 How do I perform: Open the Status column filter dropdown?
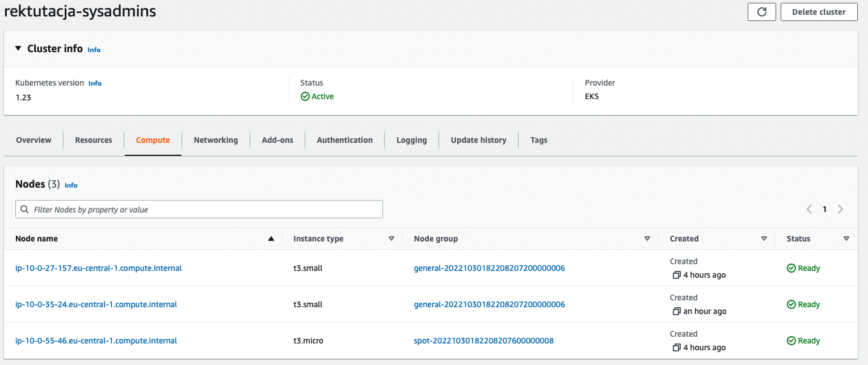click(x=846, y=239)
